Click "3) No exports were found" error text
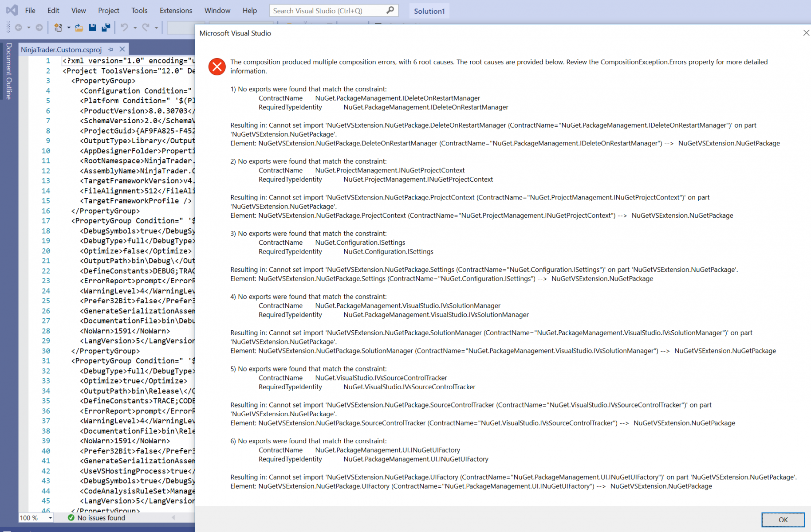811x532 pixels. click(x=308, y=234)
